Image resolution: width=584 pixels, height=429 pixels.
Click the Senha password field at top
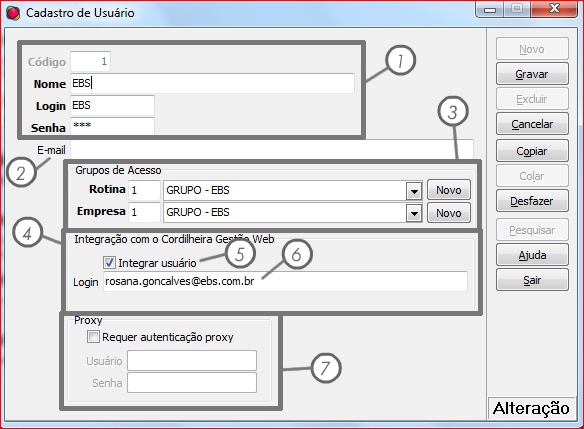[112, 126]
